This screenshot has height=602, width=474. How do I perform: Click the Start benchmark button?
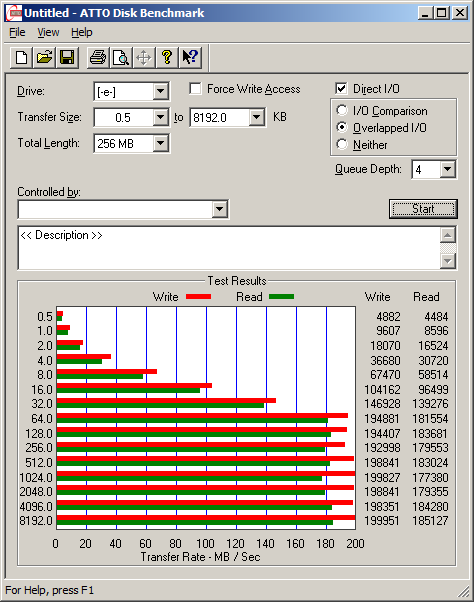[423, 209]
